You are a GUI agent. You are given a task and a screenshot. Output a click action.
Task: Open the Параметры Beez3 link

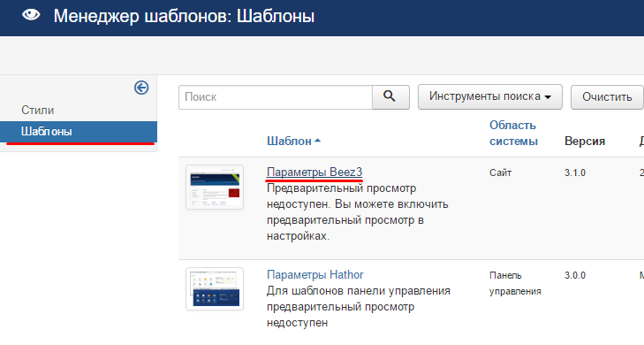point(314,172)
